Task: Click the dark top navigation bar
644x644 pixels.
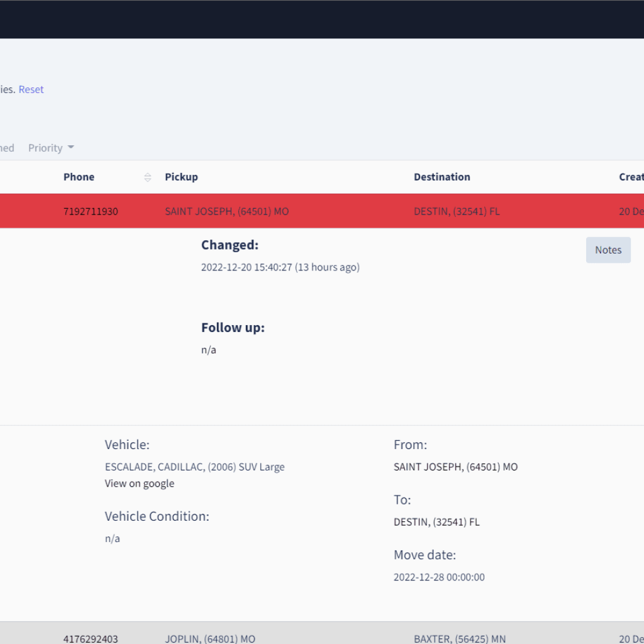Action: coord(322,19)
